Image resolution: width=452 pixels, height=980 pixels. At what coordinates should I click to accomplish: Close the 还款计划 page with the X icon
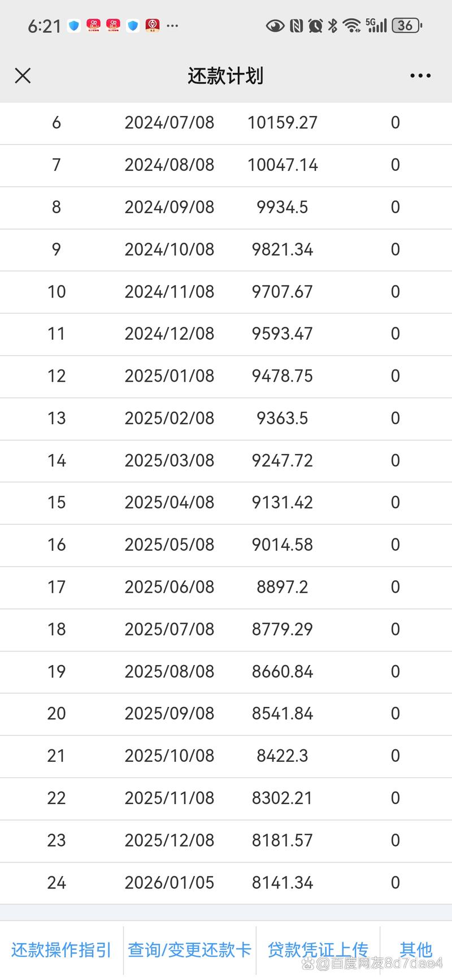(23, 76)
